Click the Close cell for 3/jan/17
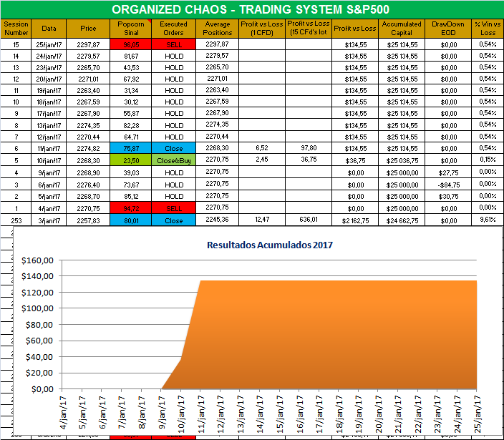 (x=173, y=220)
